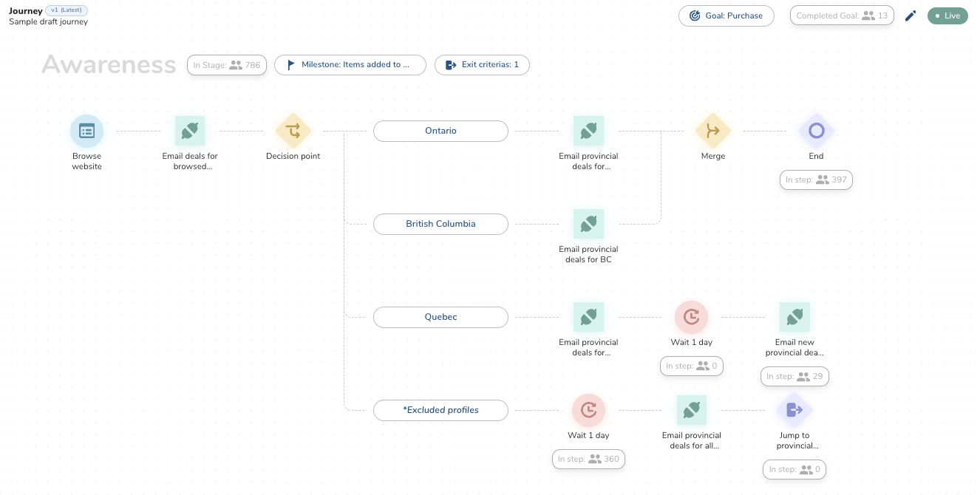Click the End node circle icon
Screen dimensions: 980x495
(x=816, y=131)
